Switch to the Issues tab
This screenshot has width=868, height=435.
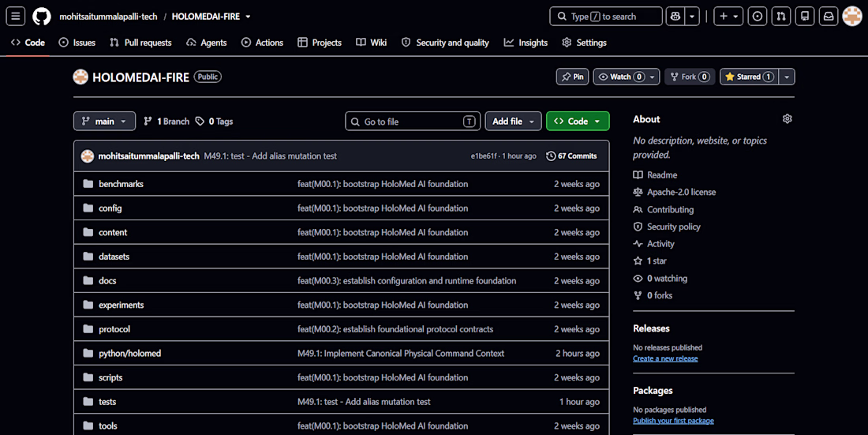point(77,43)
